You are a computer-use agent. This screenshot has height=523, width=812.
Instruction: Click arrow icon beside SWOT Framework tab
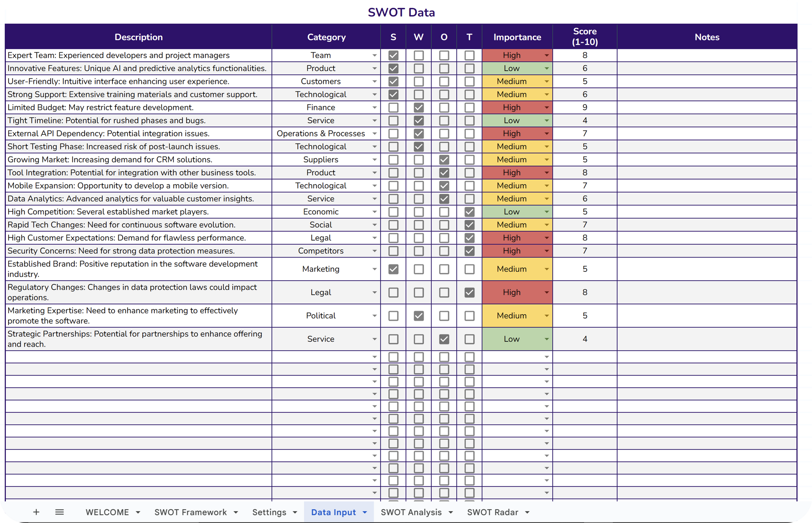[x=236, y=512]
